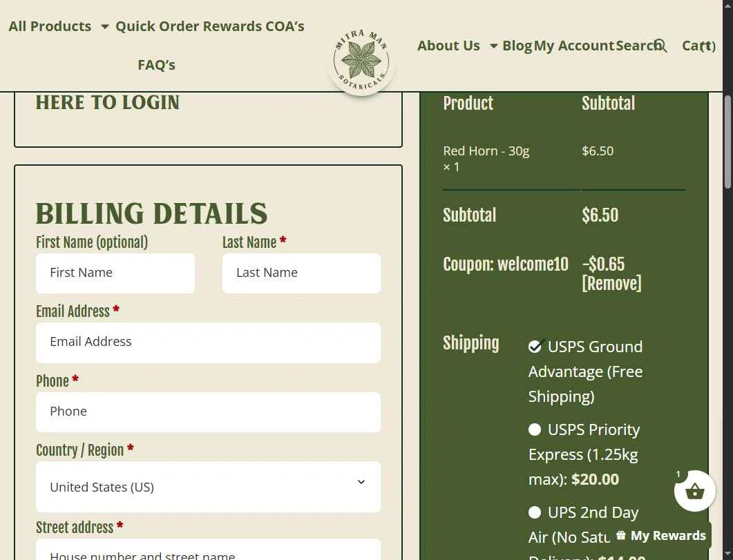
Task: Expand the About Us dropdown arrow
Action: point(493,46)
